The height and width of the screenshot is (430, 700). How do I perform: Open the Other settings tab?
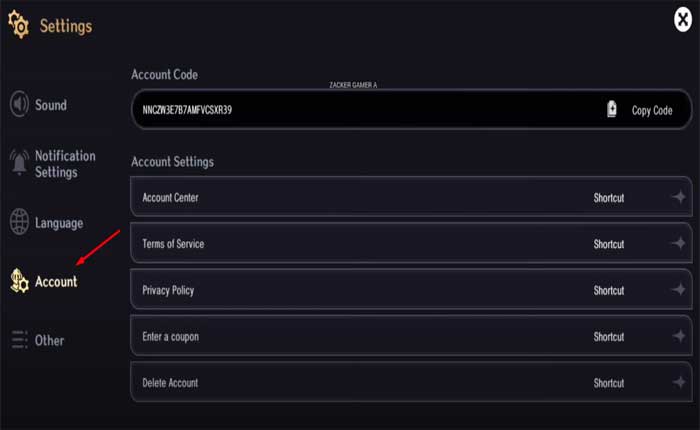point(49,341)
